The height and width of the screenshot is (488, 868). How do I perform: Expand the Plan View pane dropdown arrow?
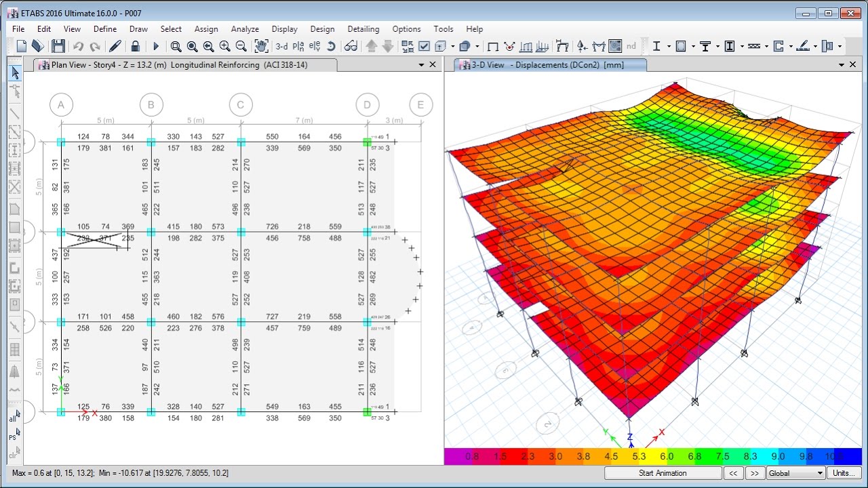point(421,65)
